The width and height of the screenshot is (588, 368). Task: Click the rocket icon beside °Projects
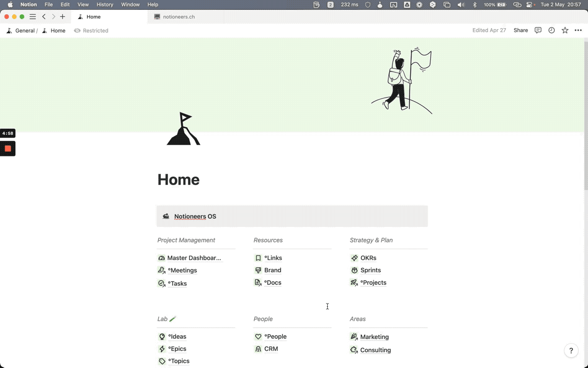pyautogui.click(x=354, y=283)
